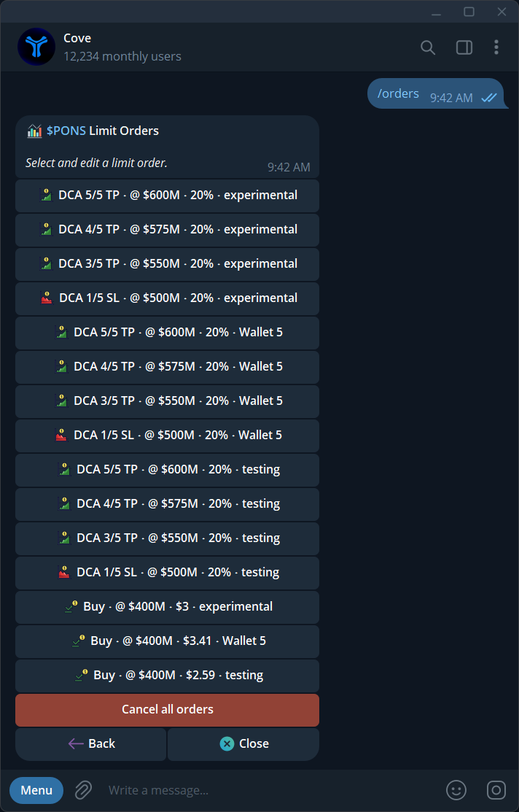Viewport: 519px width, 812px height.
Task: Focus the Write a message field
Action: click(269, 790)
